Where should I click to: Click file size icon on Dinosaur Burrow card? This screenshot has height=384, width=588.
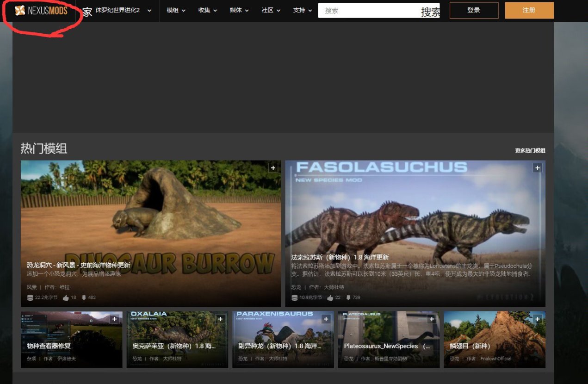tap(30, 297)
